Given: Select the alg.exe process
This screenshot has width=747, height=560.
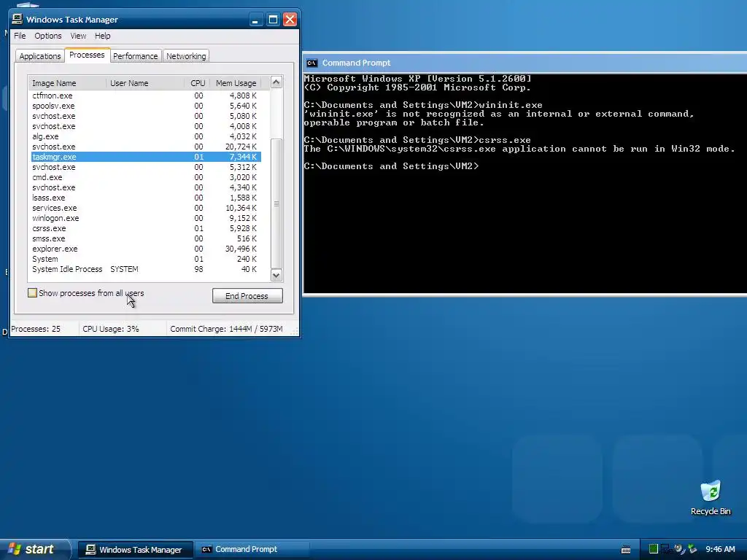Looking at the screenshot, I should coord(146,136).
